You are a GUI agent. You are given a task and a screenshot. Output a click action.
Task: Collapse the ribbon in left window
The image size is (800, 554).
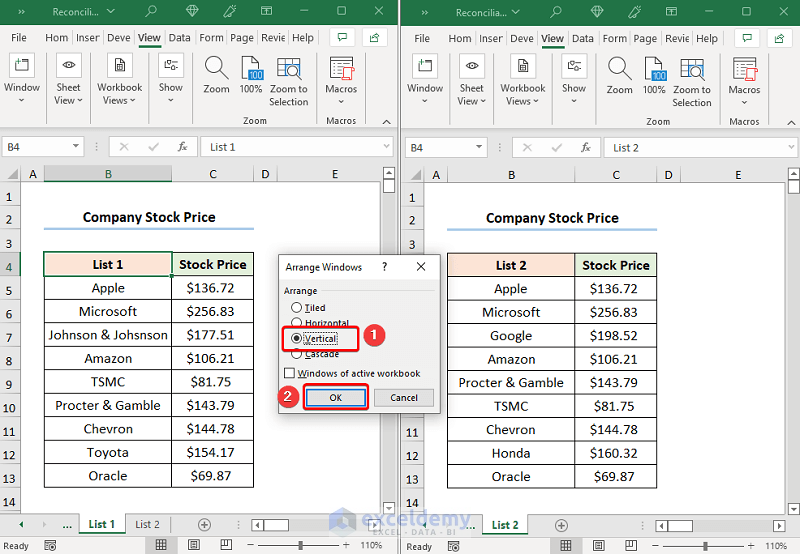[386, 121]
